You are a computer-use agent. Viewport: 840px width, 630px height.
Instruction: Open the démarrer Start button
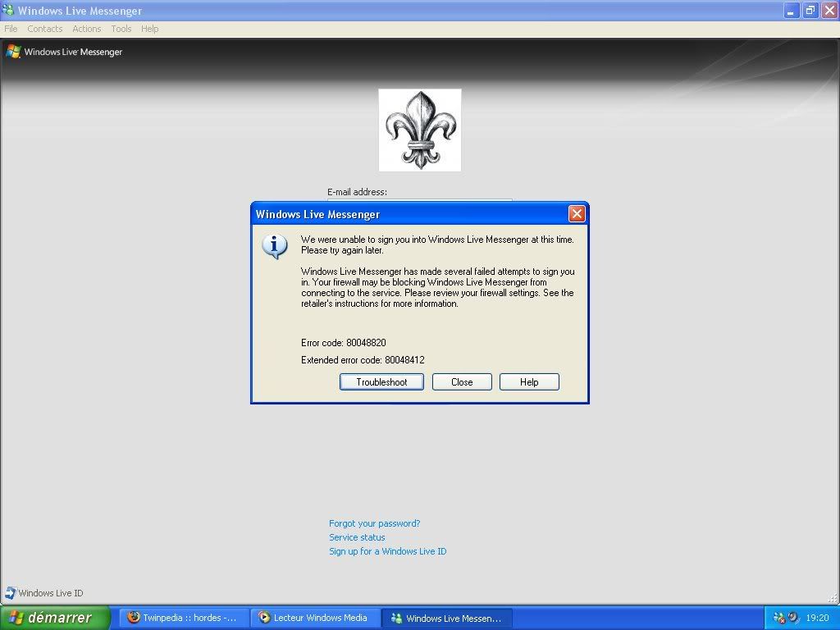pos(55,618)
